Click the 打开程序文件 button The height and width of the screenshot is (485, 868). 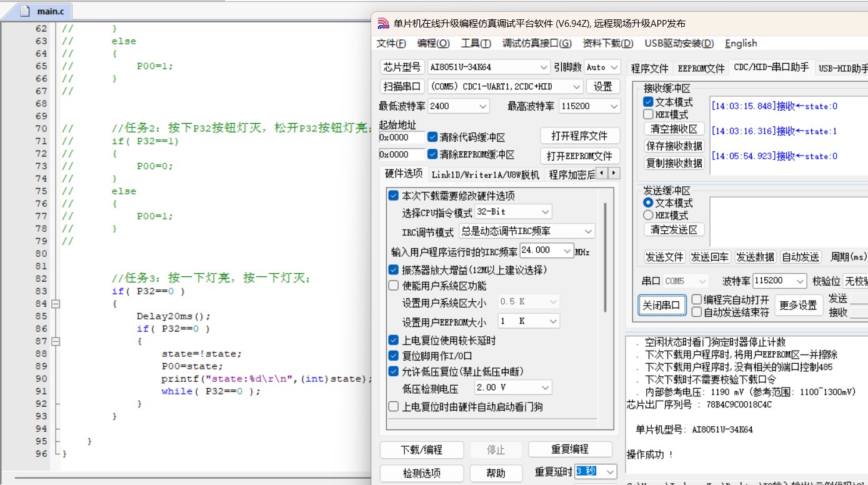(579, 136)
